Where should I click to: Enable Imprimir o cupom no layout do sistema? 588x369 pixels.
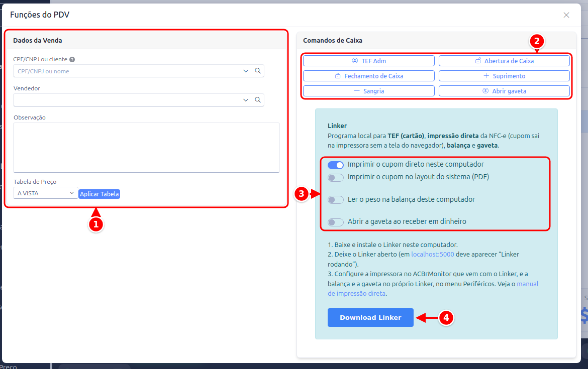[336, 178]
